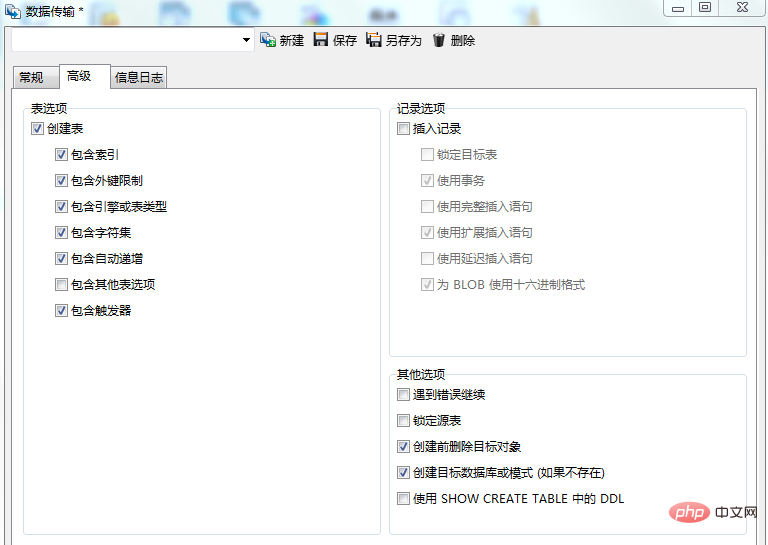This screenshot has width=768, height=545.
Task: Click the greyed 使用延迟插入语句 checkbox
Action: click(427, 259)
